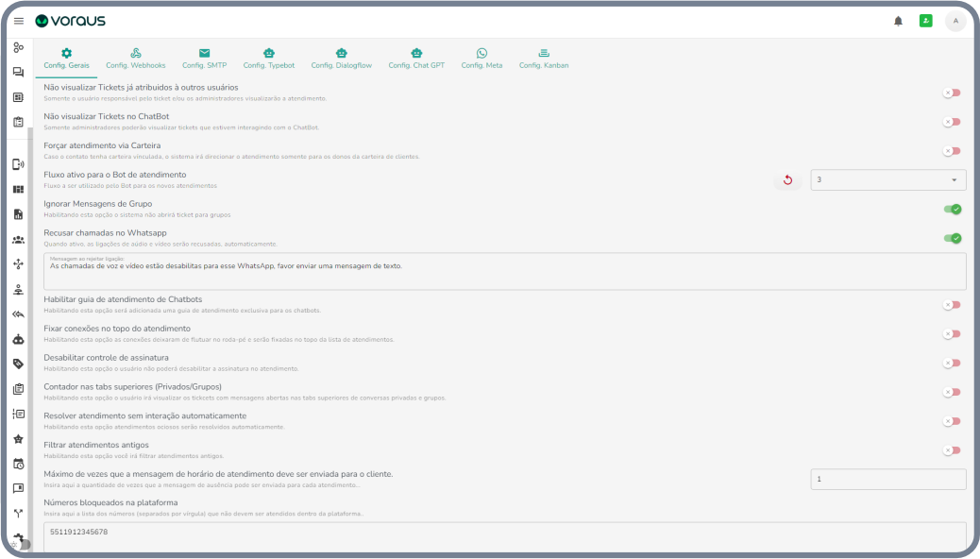
Task: Switch to the Config. Webhooks tab
Action: coord(135,59)
